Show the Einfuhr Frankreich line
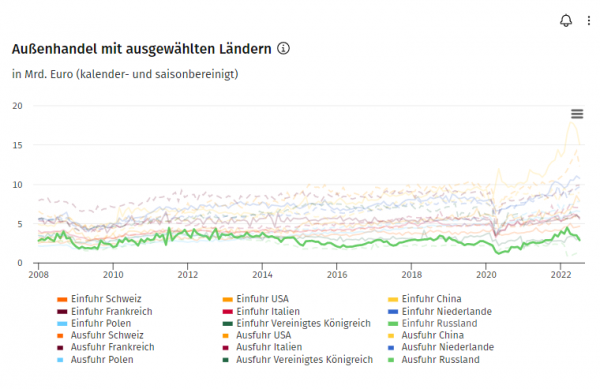The height and width of the screenshot is (389, 600). 104,311
